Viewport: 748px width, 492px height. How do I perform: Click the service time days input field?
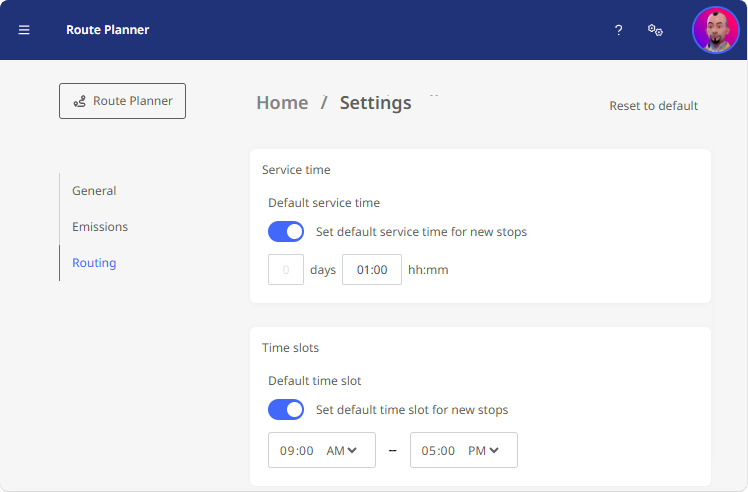[286, 270]
